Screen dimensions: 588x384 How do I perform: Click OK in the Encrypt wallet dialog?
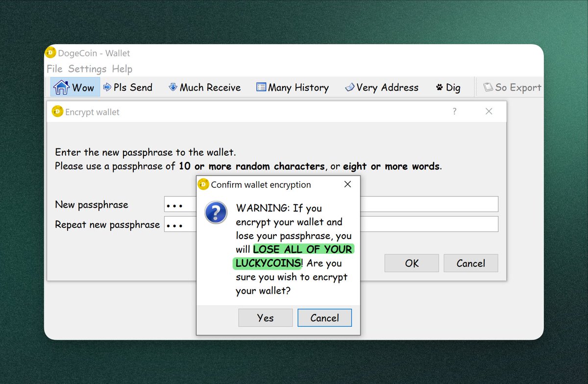[412, 263]
